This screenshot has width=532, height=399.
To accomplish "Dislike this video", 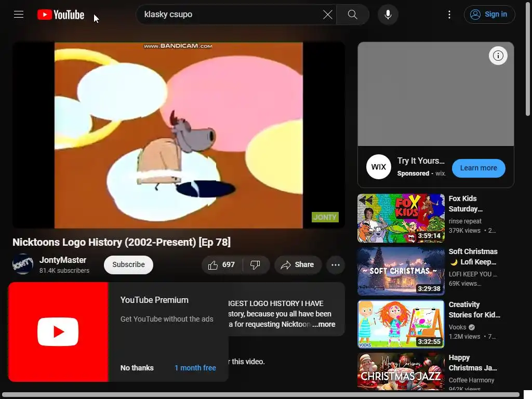I will (x=256, y=264).
